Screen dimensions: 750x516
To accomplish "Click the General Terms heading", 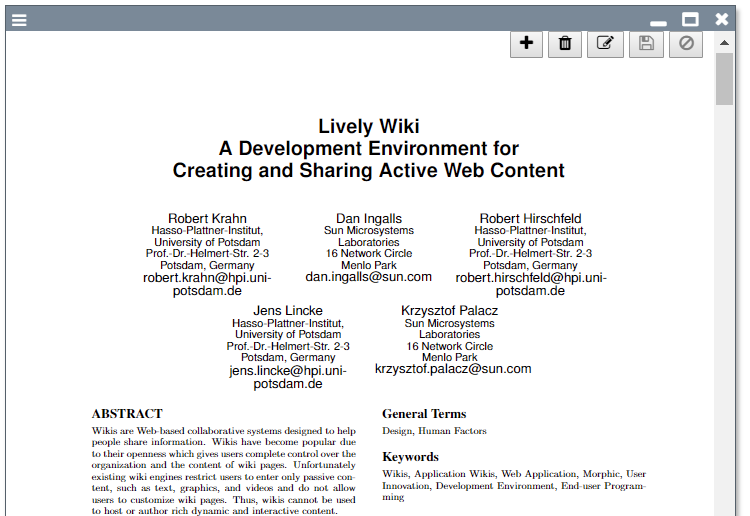I will (x=424, y=413).
